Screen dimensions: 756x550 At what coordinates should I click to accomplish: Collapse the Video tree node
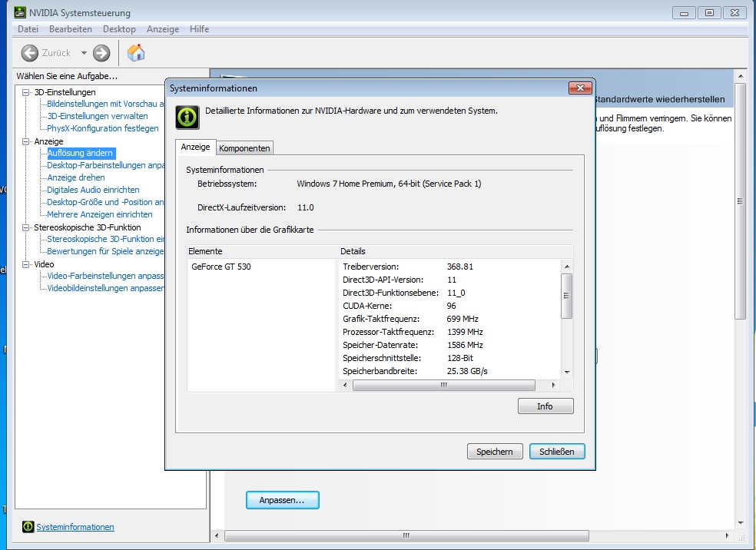tap(26, 264)
